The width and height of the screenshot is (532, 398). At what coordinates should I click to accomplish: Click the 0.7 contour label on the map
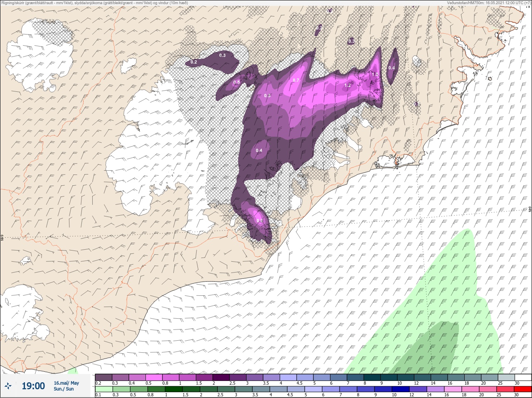tap(296, 80)
